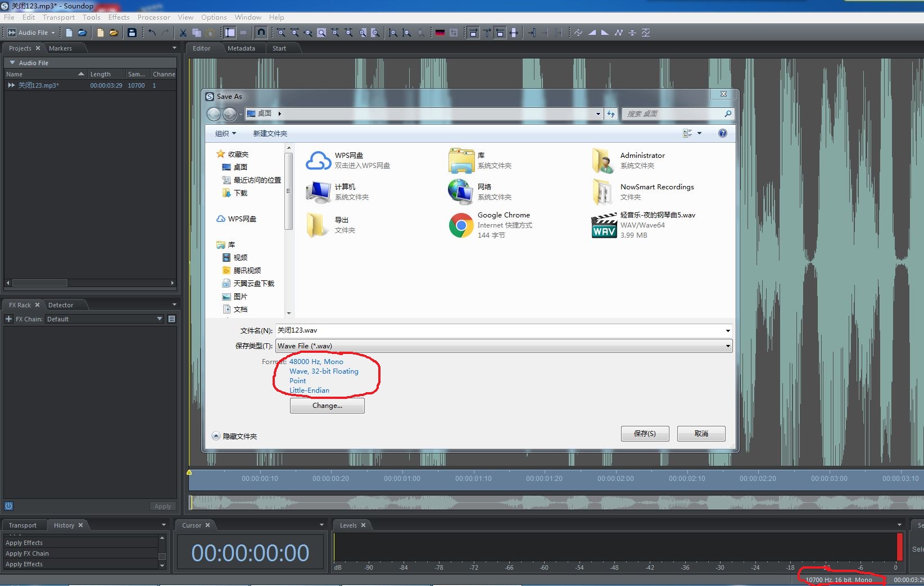Open the Effects menu

(x=119, y=17)
